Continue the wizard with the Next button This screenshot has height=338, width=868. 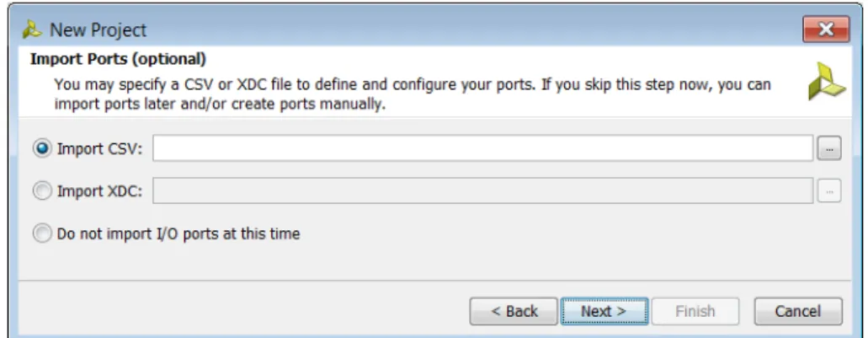(x=604, y=311)
